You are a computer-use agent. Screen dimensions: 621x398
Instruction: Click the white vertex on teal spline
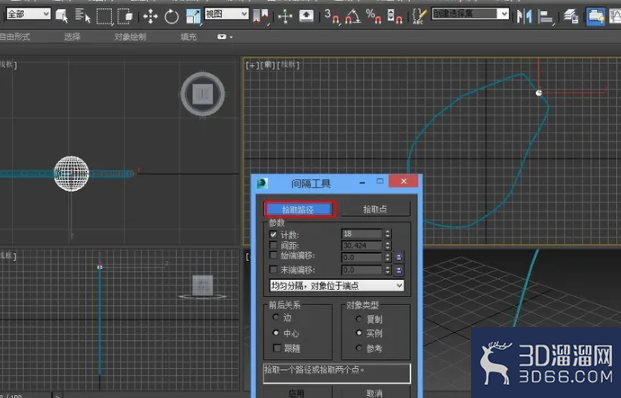[539, 93]
